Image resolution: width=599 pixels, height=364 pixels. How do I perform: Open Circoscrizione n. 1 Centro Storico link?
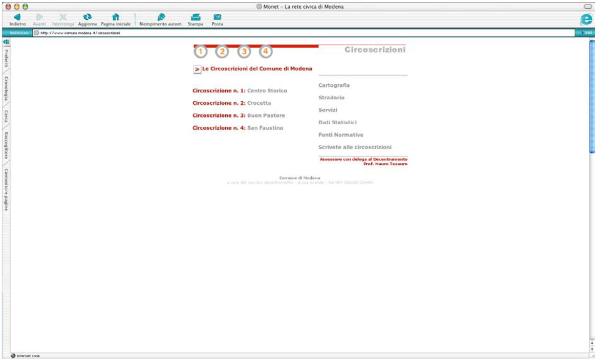click(x=239, y=91)
